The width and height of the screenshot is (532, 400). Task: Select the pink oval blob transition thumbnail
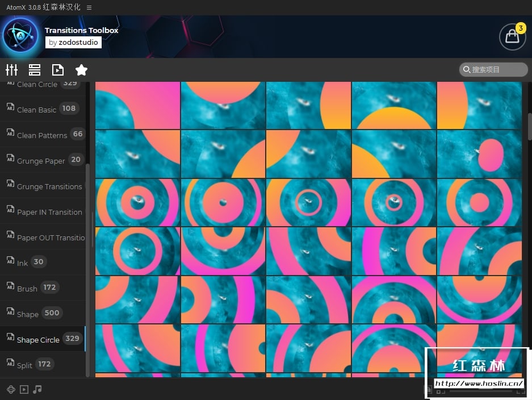tap(479, 154)
